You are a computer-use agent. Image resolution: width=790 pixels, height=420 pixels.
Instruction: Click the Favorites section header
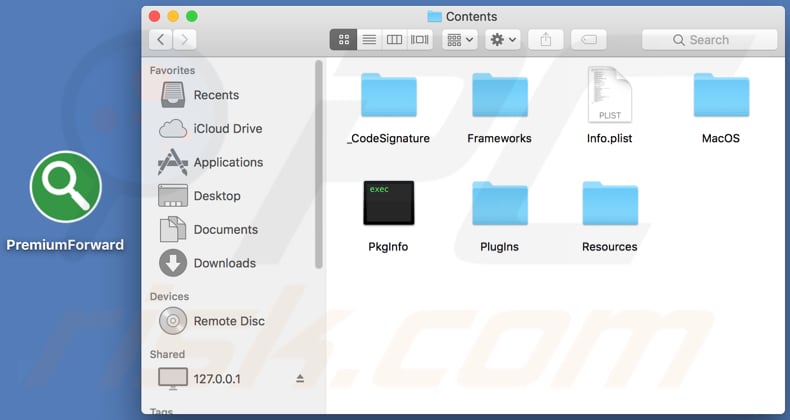coord(172,71)
